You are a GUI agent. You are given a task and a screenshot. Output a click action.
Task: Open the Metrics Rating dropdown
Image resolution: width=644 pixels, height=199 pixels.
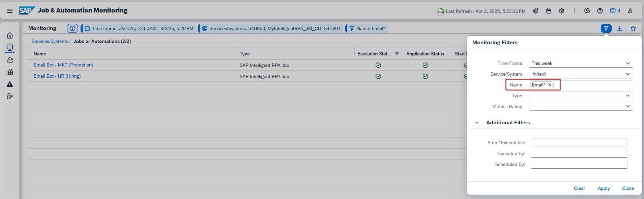pyautogui.click(x=581, y=106)
